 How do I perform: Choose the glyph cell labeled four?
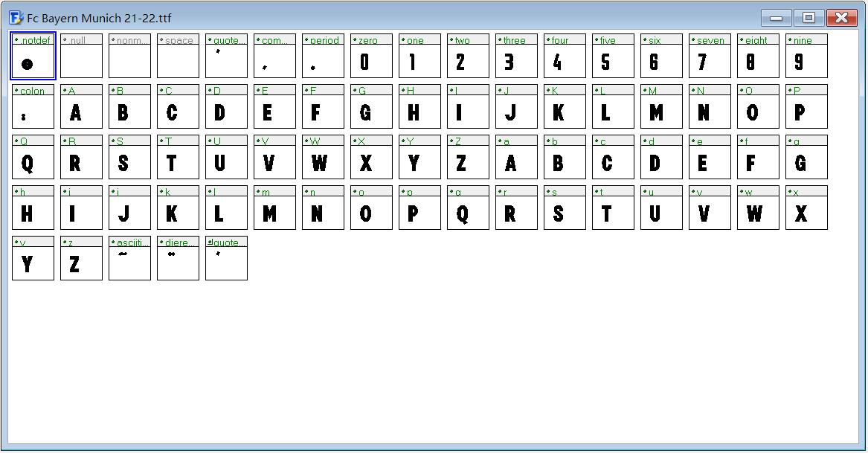[565, 56]
